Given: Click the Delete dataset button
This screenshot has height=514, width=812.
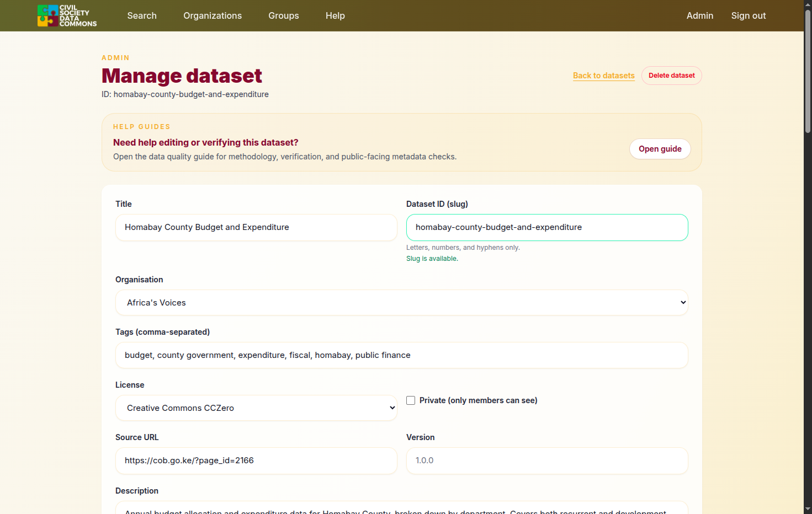Looking at the screenshot, I should point(672,76).
